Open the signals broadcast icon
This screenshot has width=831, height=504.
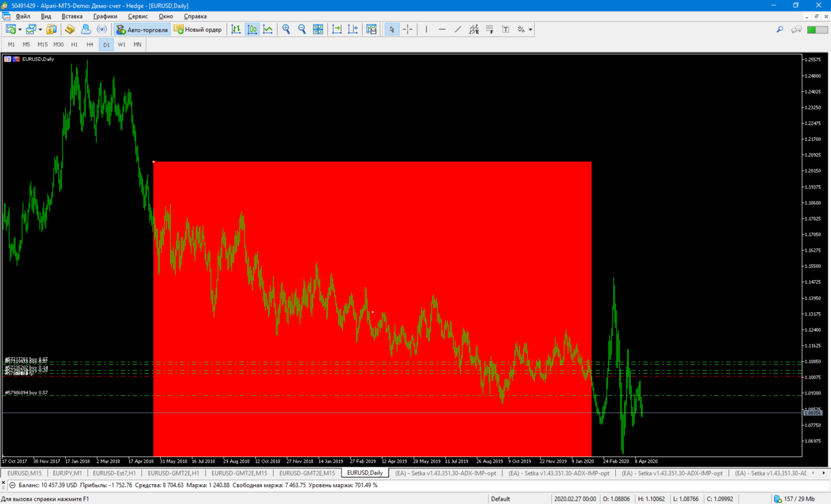(x=102, y=30)
